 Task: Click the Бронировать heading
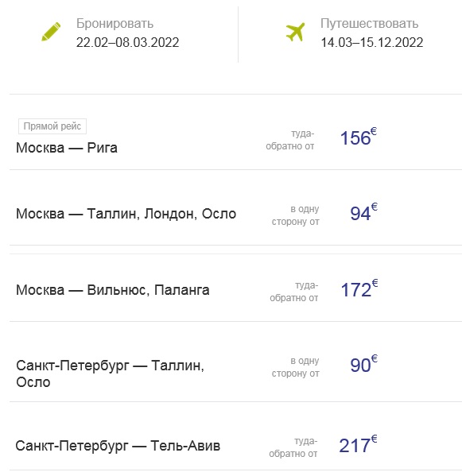[115, 24]
